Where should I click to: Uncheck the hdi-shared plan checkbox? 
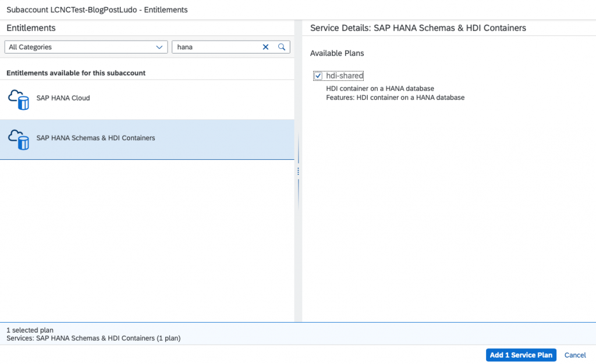tap(318, 76)
